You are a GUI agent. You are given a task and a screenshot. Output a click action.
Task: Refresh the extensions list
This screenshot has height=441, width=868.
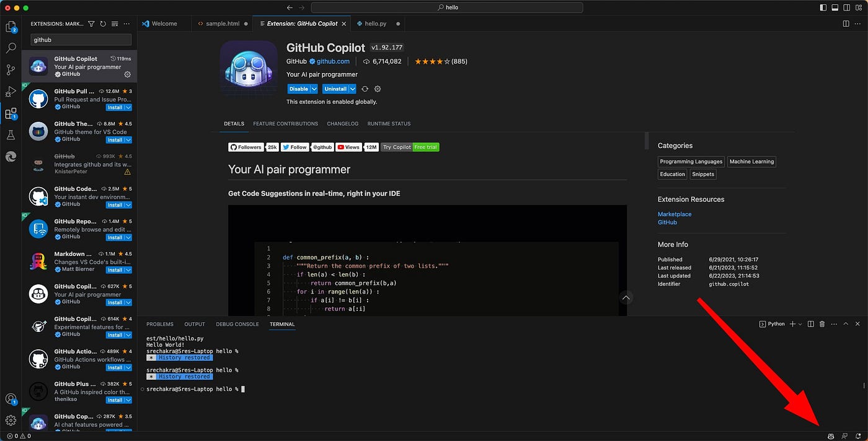[103, 24]
